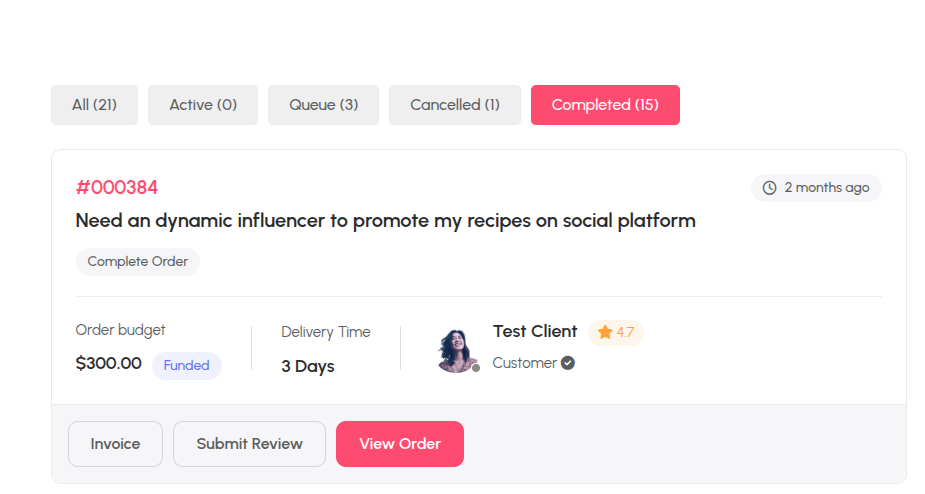Click the Test Client name
925x494 pixels.
tap(535, 331)
